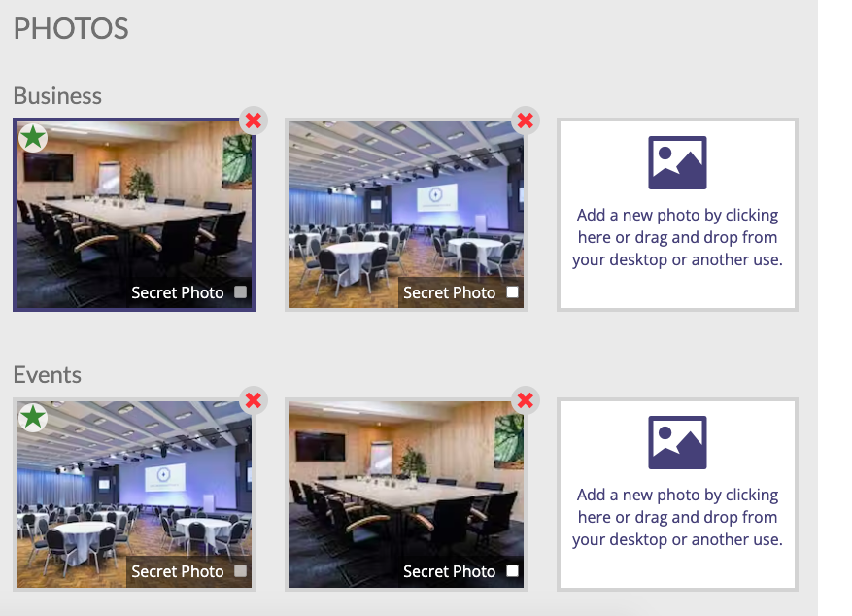Add a new photo in Business section
The width and height of the screenshot is (852, 616).
pos(677,215)
